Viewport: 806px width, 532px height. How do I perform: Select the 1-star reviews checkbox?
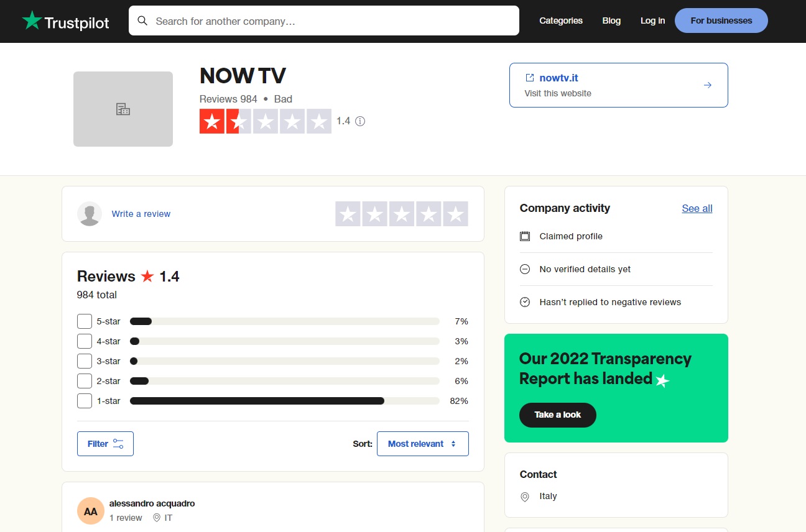click(84, 401)
